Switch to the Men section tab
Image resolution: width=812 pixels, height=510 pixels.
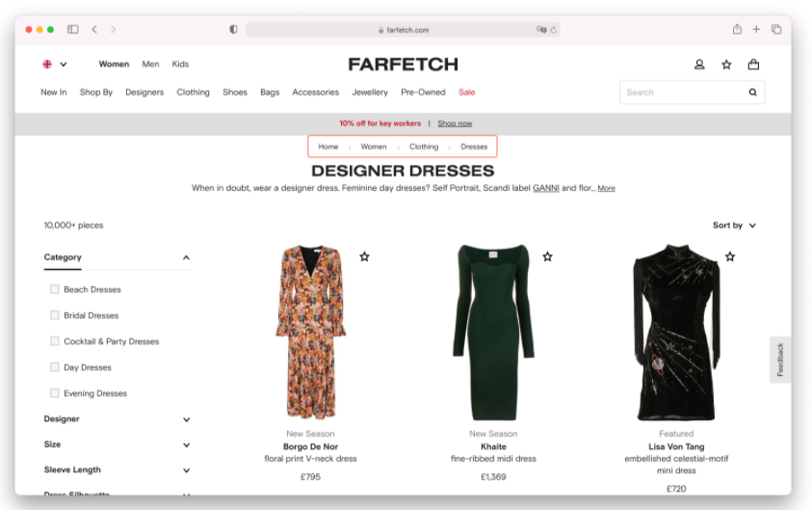[x=150, y=65]
